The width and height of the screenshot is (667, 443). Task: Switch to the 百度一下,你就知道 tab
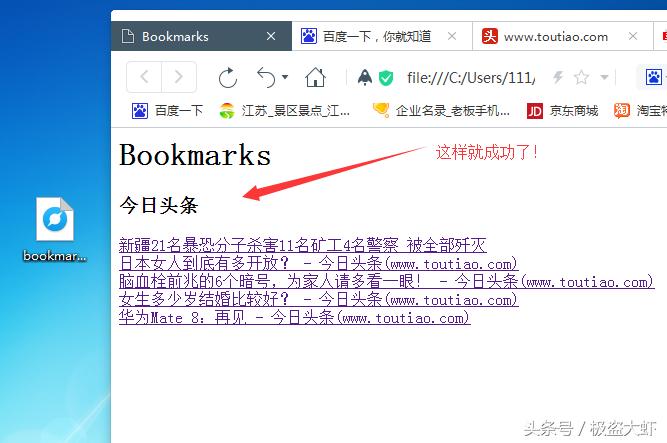[x=382, y=36]
